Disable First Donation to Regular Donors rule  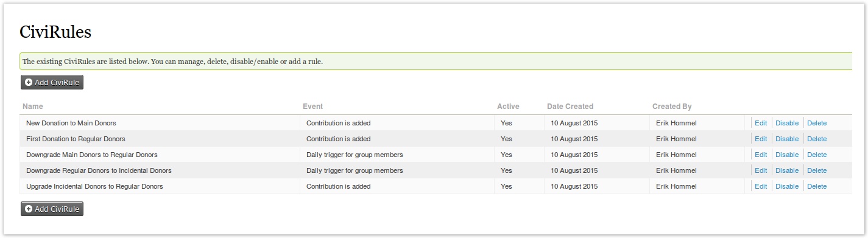[x=787, y=139]
